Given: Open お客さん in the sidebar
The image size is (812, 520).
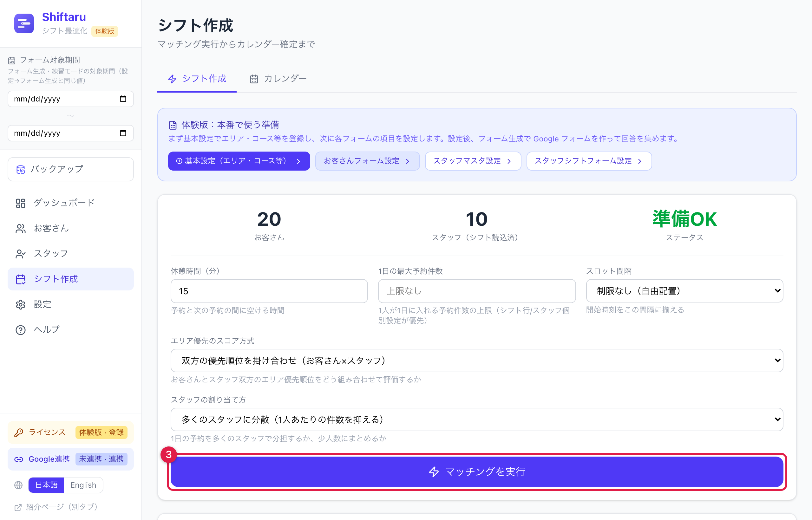Looking at the screenshot, I should click(x=71, y=229).
